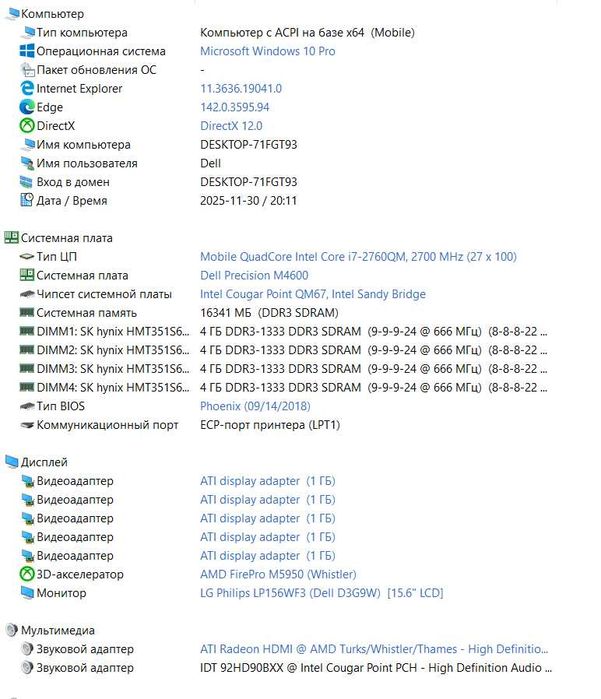Click the Пакет обновления ОС icon
Image resolution: width=601 pixels, height=699 pixels.
27,70
